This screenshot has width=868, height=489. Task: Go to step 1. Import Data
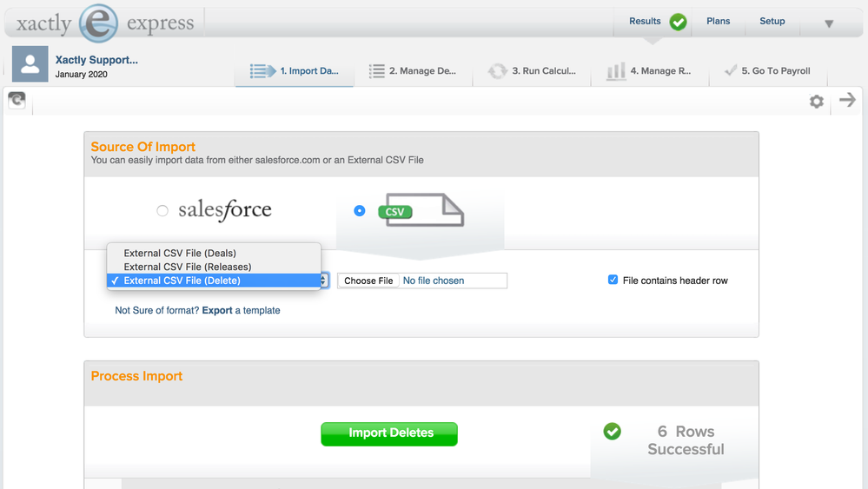[x=295, y=71]
